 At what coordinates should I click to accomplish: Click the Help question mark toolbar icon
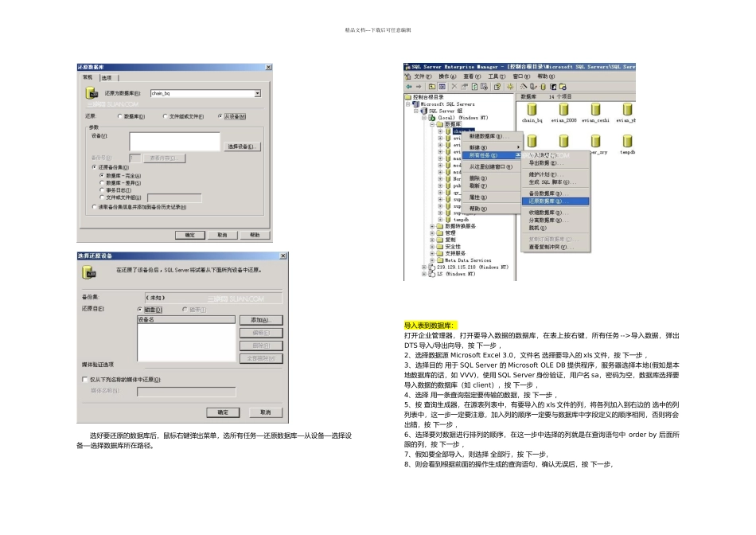click(497, 87)
